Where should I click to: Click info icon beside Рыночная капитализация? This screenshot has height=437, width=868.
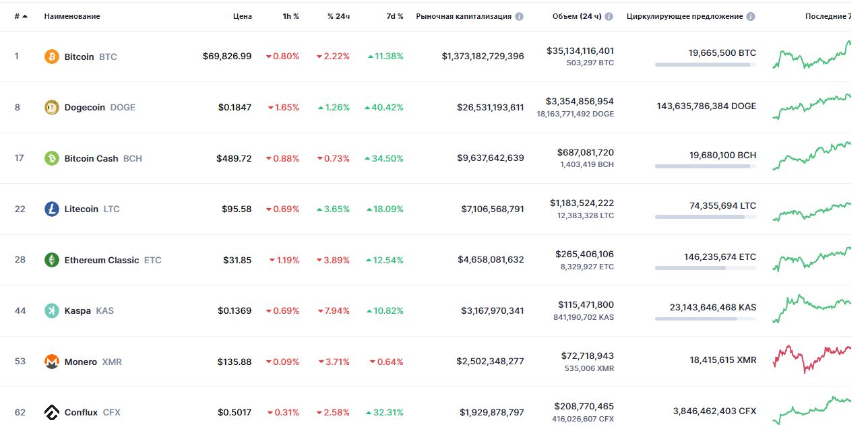[x=519, y=16]
